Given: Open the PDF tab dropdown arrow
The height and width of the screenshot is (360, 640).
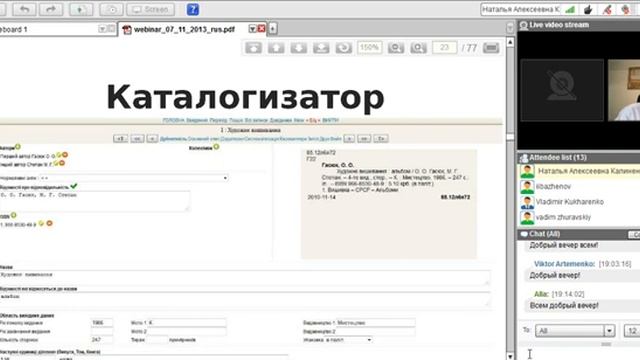Looking at the screenshot, I should [253, 29].
